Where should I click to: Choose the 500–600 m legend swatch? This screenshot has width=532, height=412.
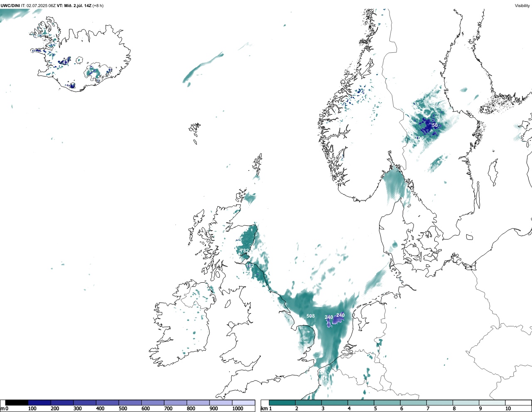[130, 402]
